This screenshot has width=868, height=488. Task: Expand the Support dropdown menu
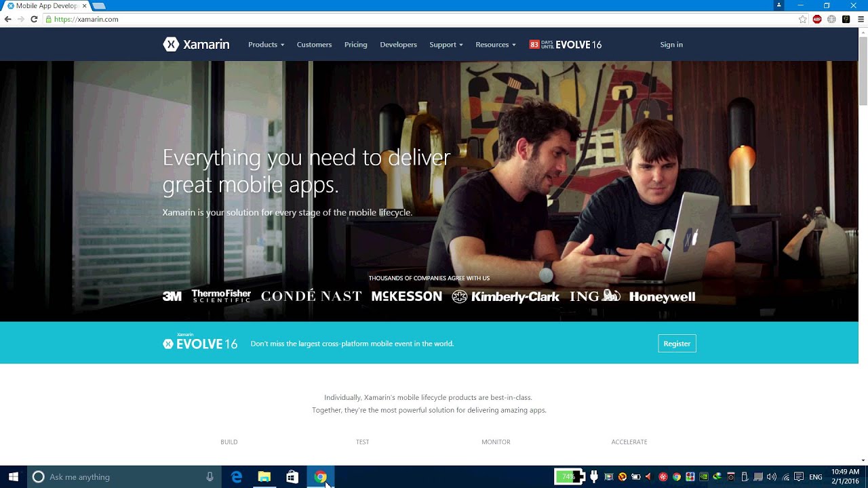pyautogui.click(x=446, y=45)
